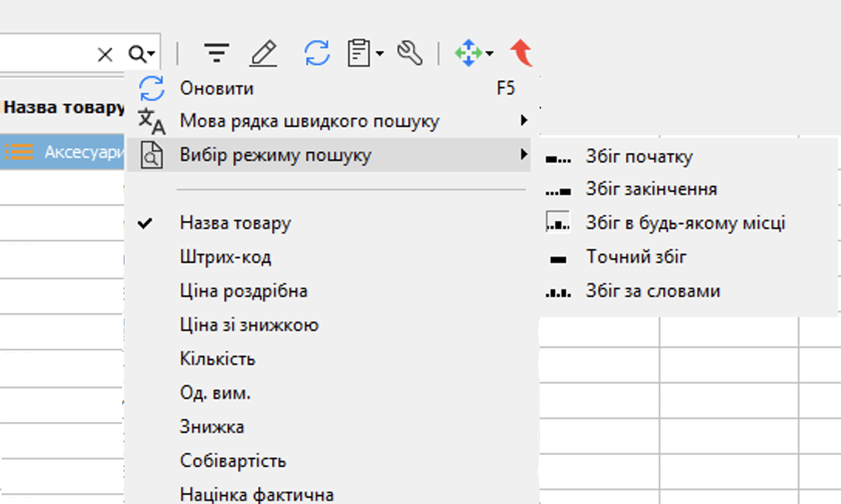Click the wrench settings icon
This screenshot has width=841, height=504.
[410, 53]
